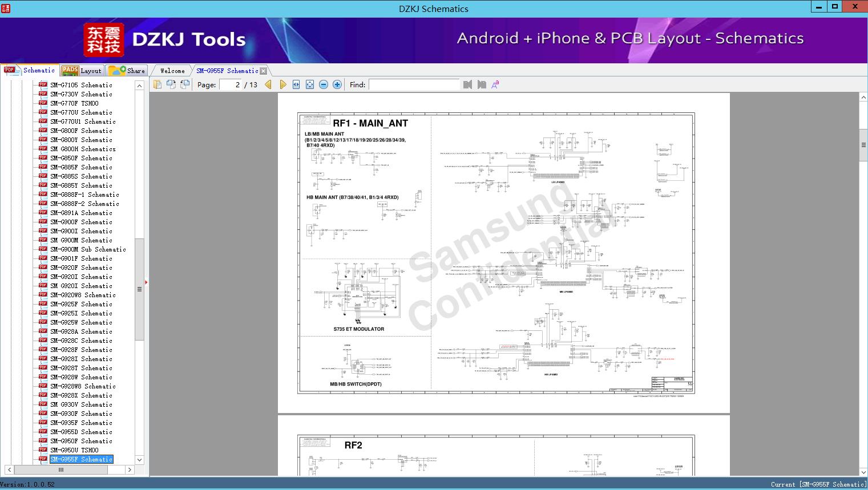This screenshot has width=868, height=490.
Task: Click PDF icon beside SM-G950F Schematic
Action: 43,440
